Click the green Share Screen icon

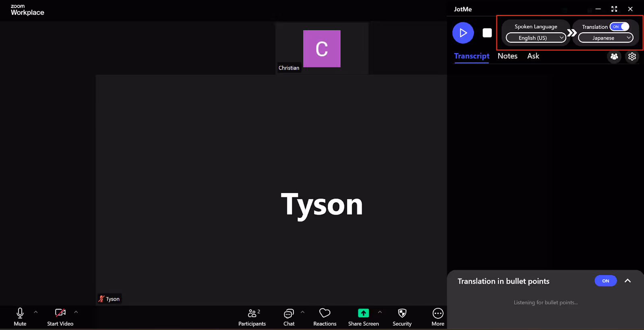363,313
